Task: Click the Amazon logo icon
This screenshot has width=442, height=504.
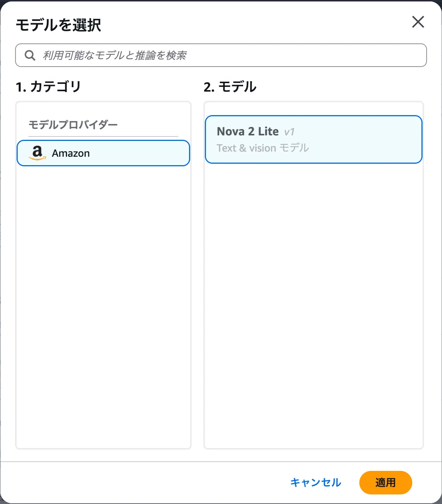Action: point(37,153)
